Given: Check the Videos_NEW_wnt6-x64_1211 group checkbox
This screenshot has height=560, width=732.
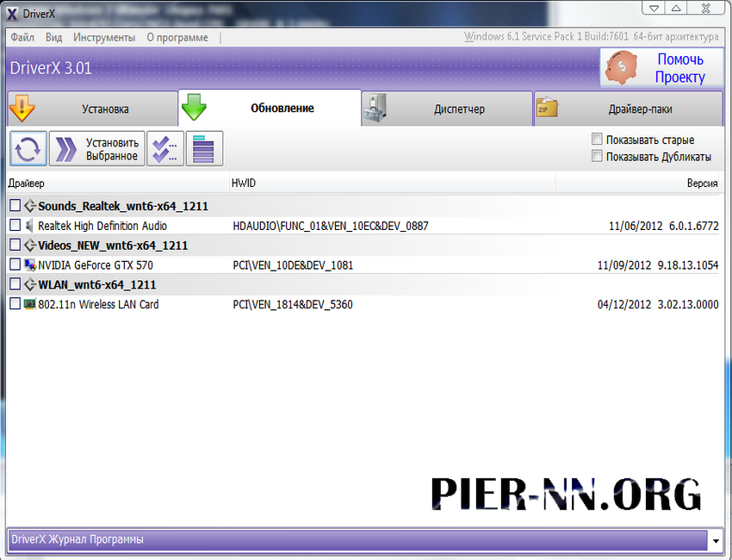Looking at the screenshot, I should coord(15,245).
